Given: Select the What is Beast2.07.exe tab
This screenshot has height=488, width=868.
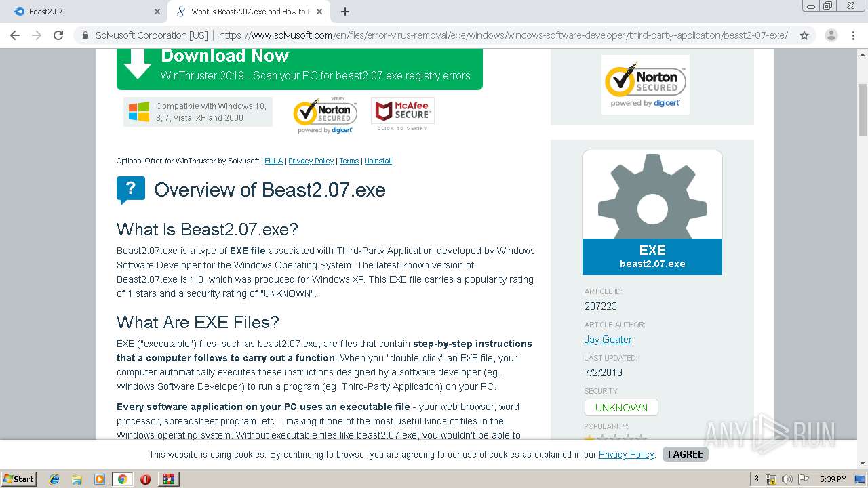Looking at the screenshot, I should [249, 12].
